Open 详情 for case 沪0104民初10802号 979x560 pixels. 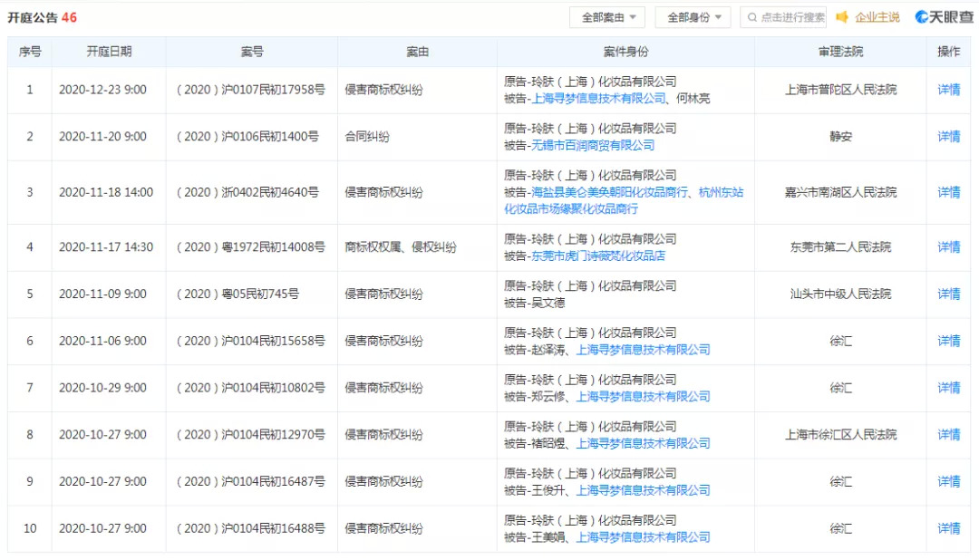948,388
